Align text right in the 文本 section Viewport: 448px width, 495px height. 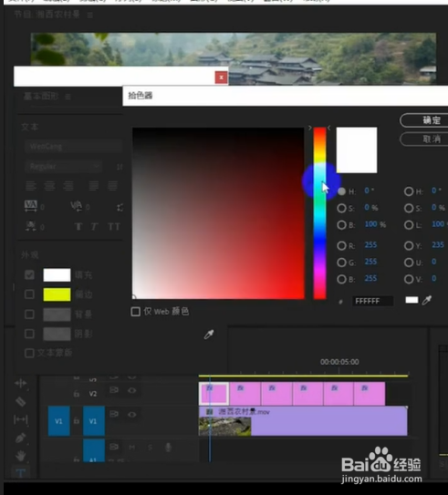click(68, 186)
